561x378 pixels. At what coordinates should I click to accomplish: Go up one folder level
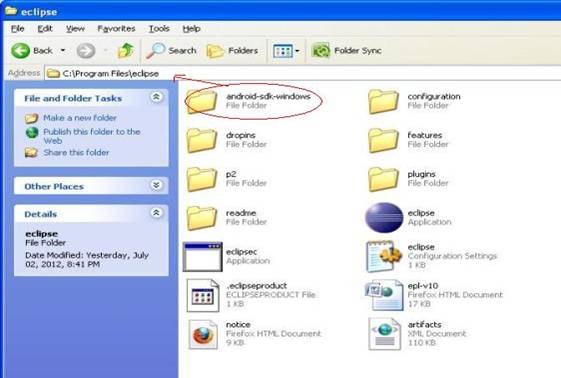coord(126,50)
